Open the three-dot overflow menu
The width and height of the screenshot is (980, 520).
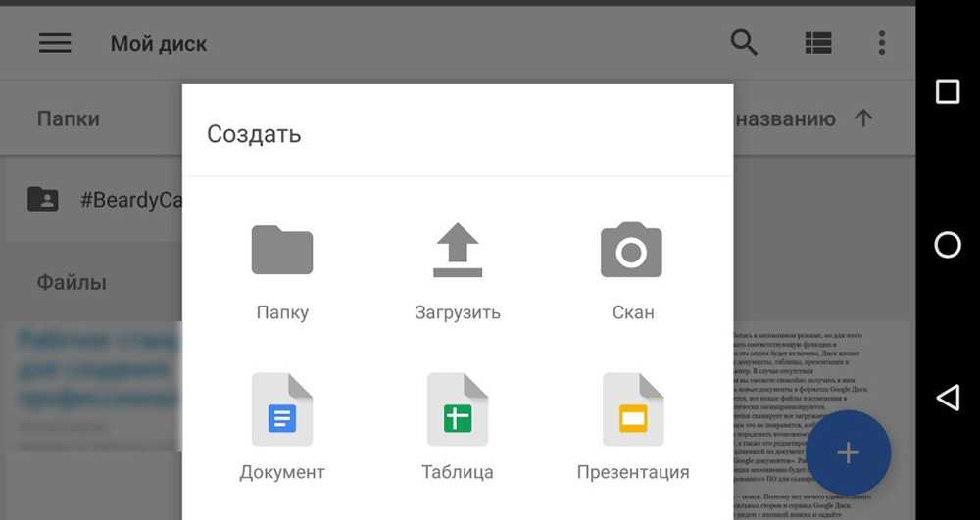pos(882,43)
